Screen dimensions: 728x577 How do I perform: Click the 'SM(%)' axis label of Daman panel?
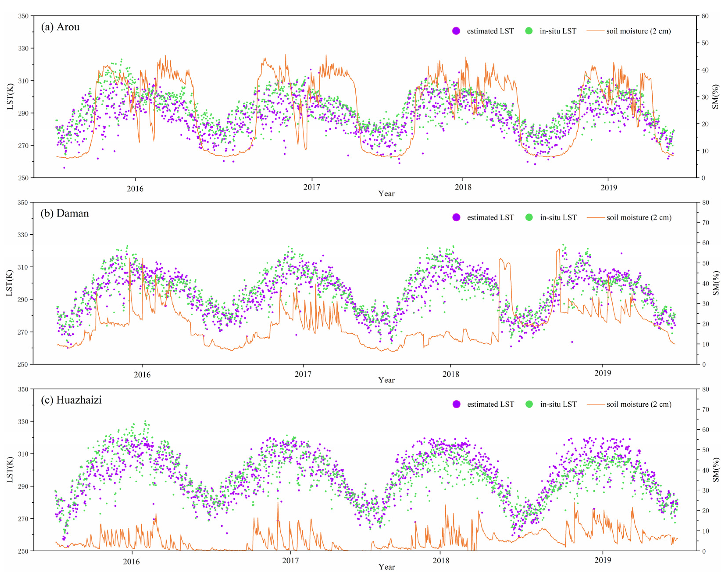[x=716, y=283]
